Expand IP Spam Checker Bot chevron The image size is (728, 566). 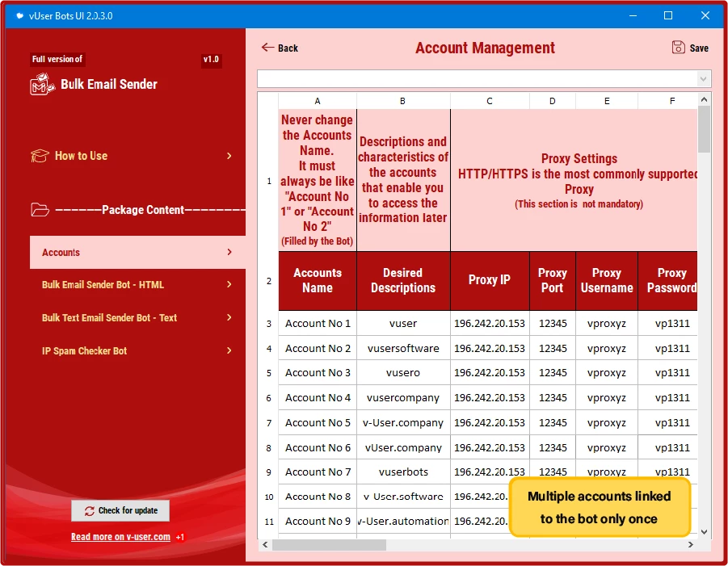coord(229,350)
